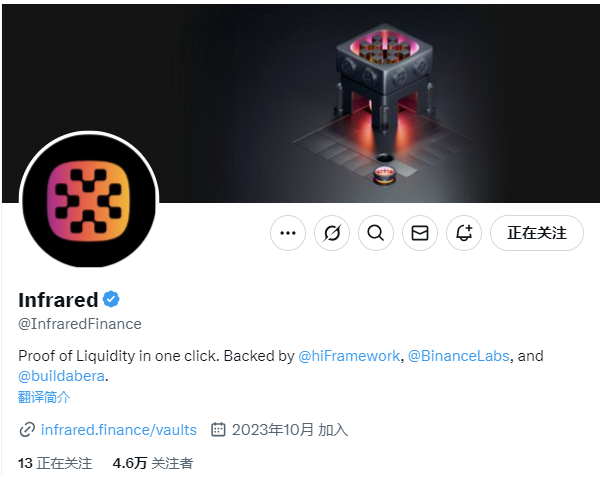Click the @InfraredFinance handle text
Screen dimensions: 600x477
click(x=80, y=324)
